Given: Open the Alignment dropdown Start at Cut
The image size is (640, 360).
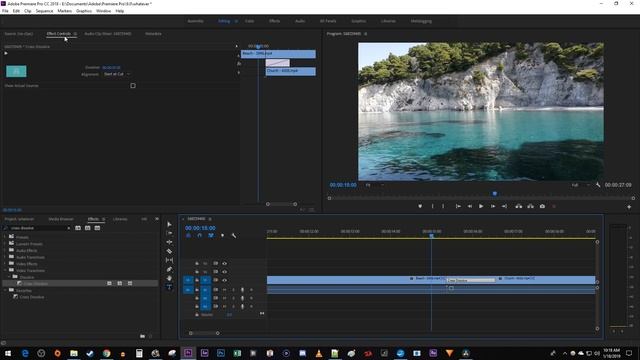Looking at the screenshot, I should tap(117, 74).
